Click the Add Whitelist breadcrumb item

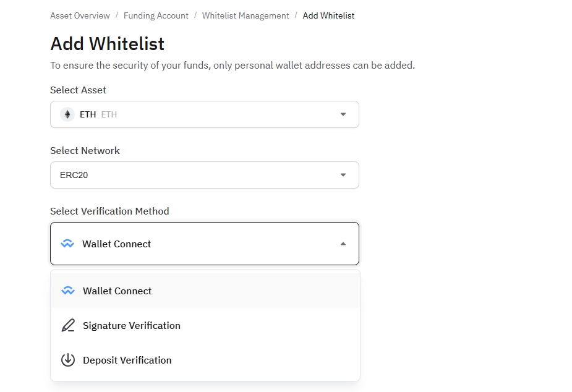click(x=328, y=15)
